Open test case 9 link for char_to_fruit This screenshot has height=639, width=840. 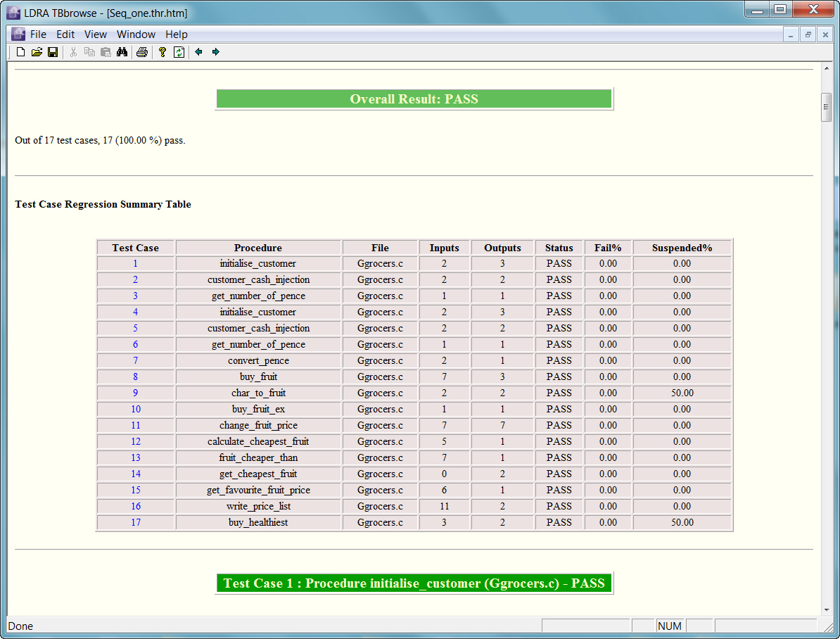click(x=135, y=393)
